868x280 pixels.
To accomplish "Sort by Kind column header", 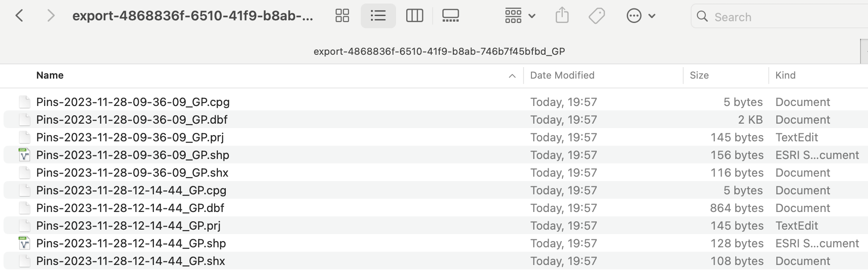I will 786,75.
